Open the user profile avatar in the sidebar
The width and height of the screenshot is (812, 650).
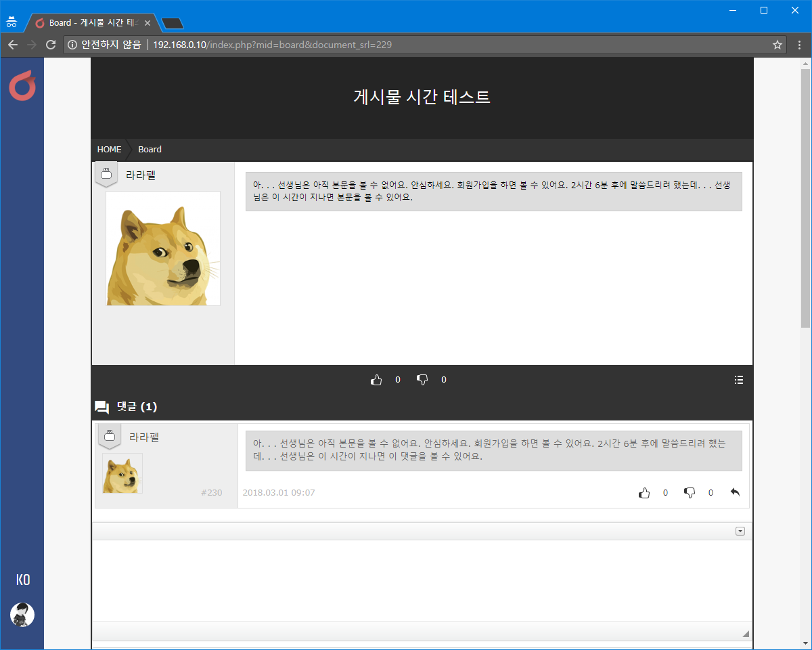tap(22, 614)
